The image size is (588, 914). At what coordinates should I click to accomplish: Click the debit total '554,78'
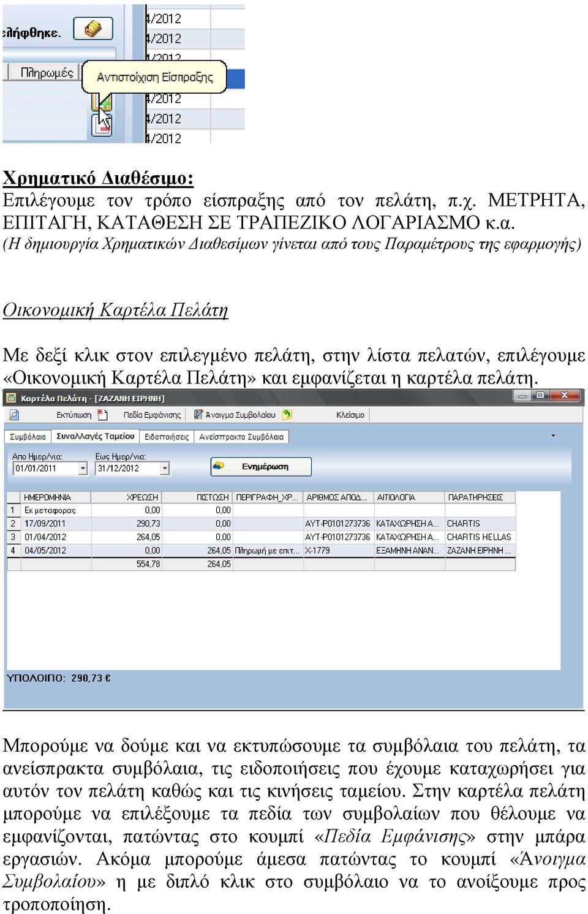(127, 564)
